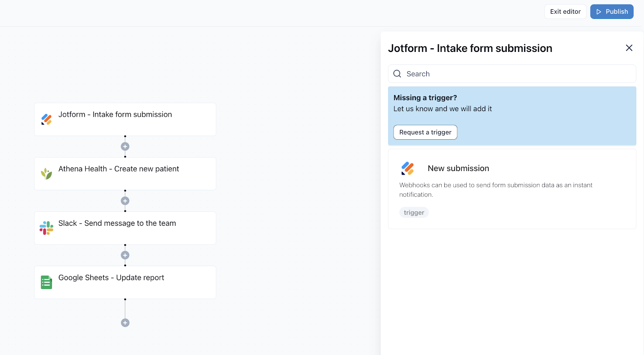
Task: Click the magnifier icon in the search box
Action: coord(397,74)
